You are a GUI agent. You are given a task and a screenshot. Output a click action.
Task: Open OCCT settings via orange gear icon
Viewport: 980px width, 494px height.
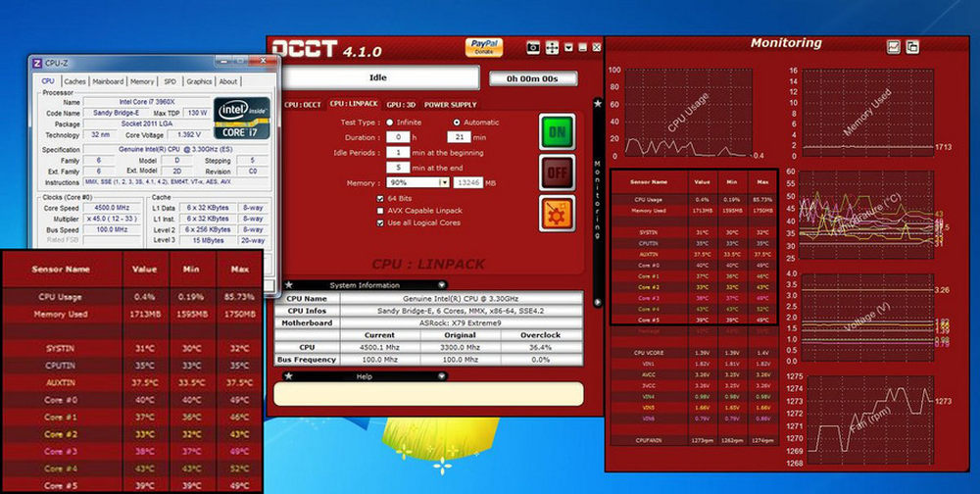(557, 215)
